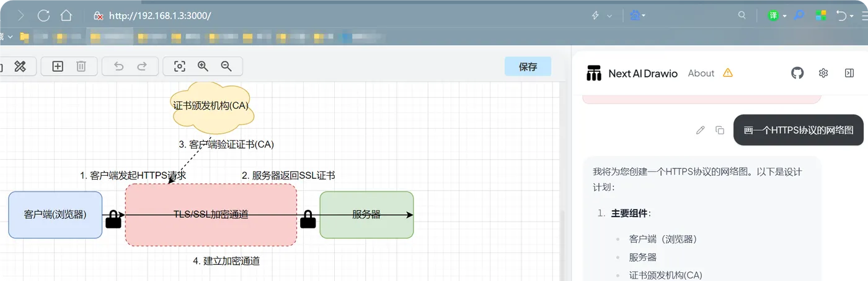This screenshot has height=281, width=868.
Task: Click the 主要组件 heading in chat
Action: pyautogui.click(x=631, y=213)
